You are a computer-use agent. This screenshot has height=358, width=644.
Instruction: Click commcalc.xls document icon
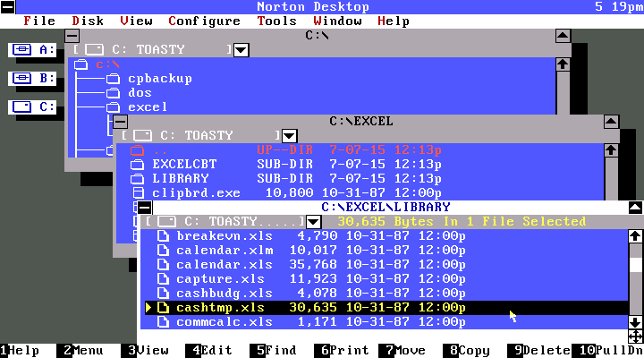163,322
